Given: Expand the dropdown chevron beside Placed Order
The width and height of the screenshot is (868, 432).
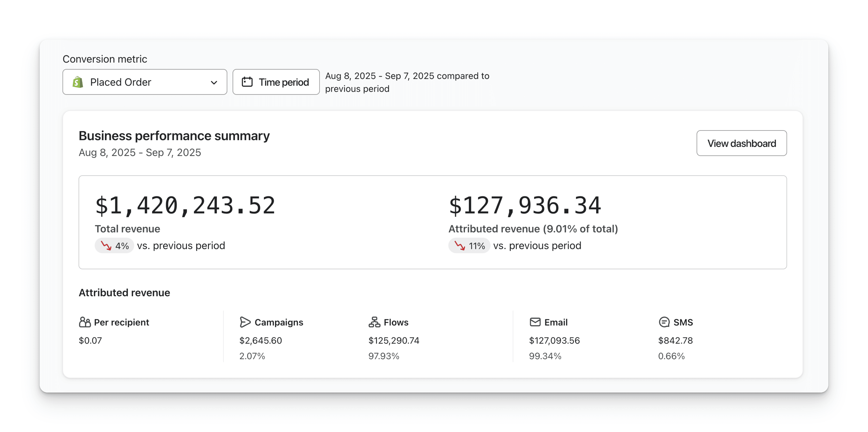Looking at the screenshot, I should click(214, 82).
